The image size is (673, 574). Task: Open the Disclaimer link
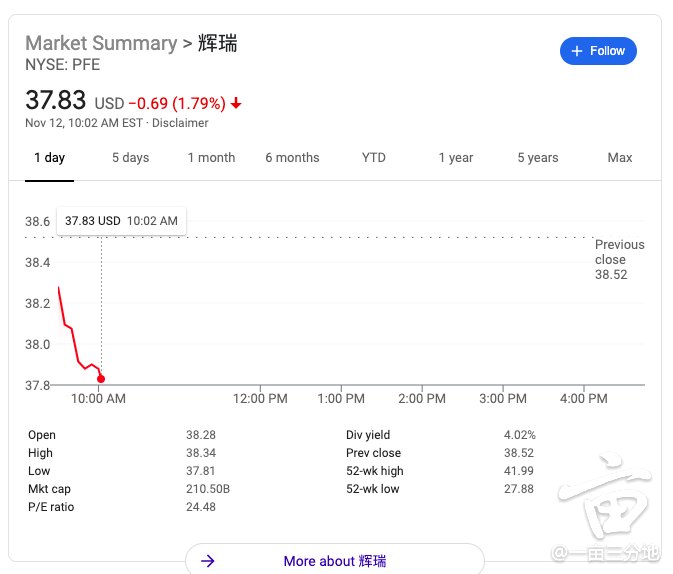[x=180, y=123]
